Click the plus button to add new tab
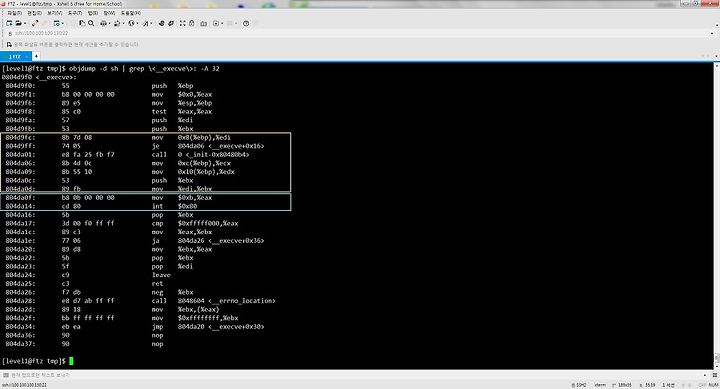Image resolution: width=720 pixels, height=389 pixels. pos(36,56)
